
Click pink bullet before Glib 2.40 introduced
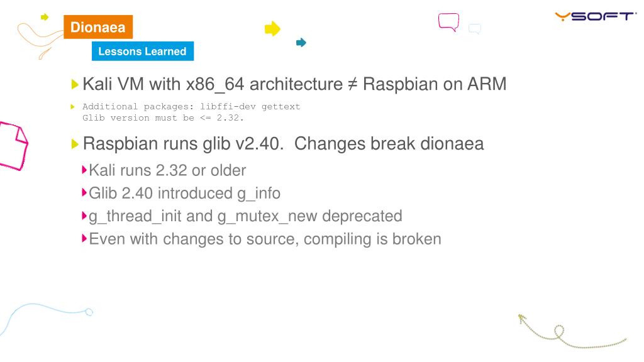[84, 192]
